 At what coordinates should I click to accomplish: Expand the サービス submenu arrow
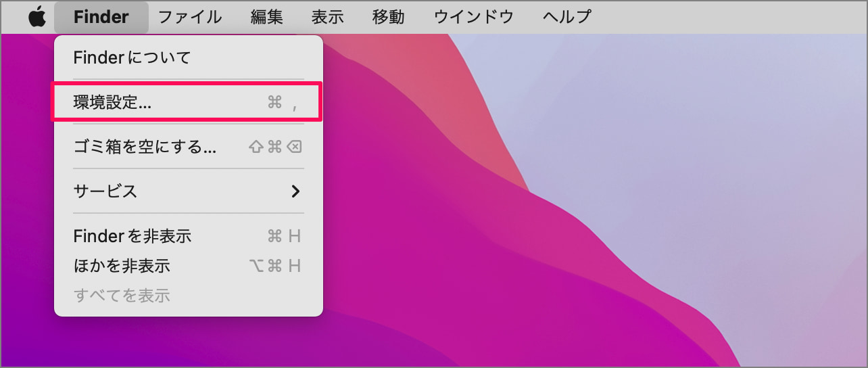point(295,191)
